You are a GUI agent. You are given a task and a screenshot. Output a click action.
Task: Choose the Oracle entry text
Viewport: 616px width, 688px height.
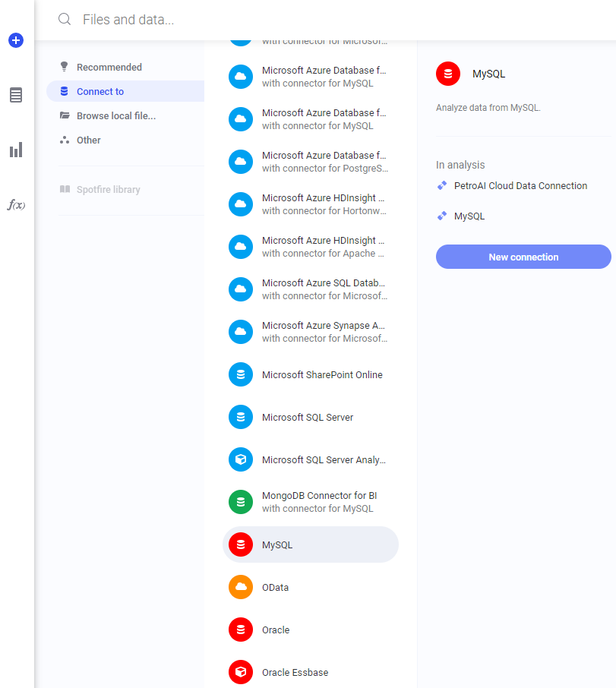[x=276, y=630]
